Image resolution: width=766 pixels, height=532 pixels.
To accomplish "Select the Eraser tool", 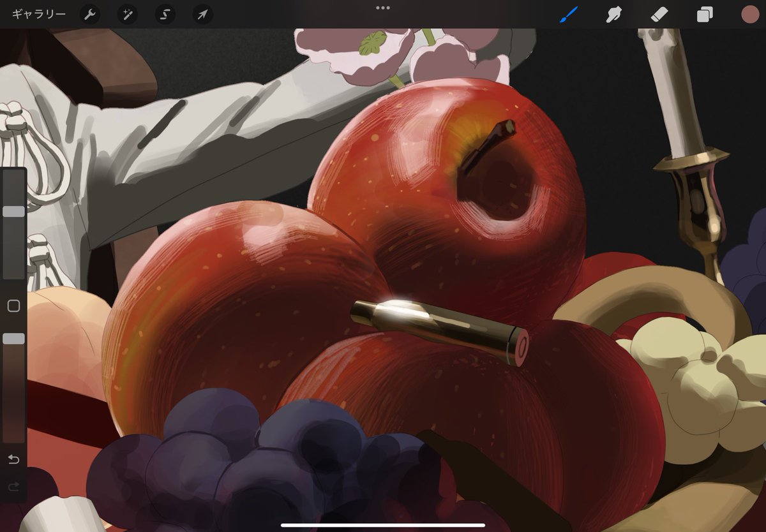I will point(659,14).
